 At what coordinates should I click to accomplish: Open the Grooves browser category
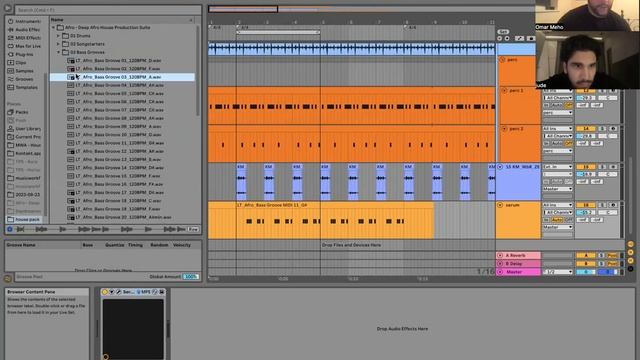(x=20, y=79)
